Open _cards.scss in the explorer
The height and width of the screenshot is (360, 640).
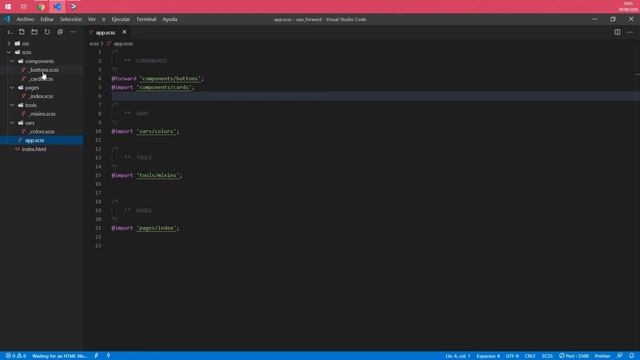click(42, 79)
